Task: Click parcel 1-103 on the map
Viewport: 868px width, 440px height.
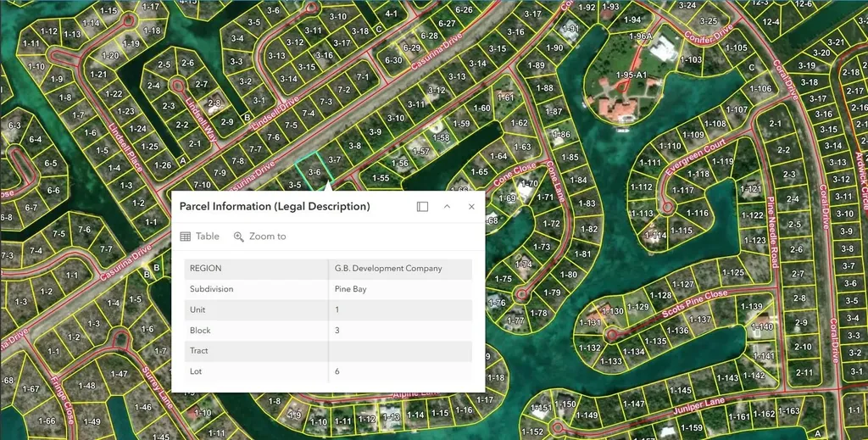Action: tap(690, 59)
